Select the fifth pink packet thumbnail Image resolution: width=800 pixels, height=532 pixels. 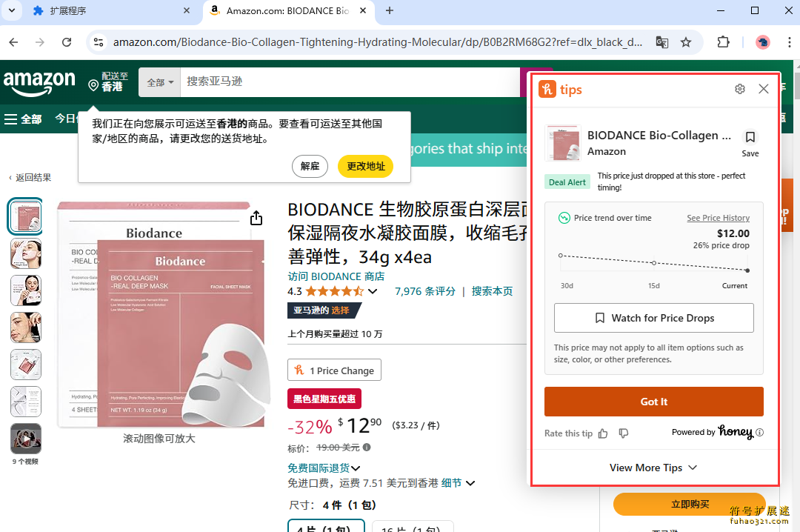coord(25,365)
